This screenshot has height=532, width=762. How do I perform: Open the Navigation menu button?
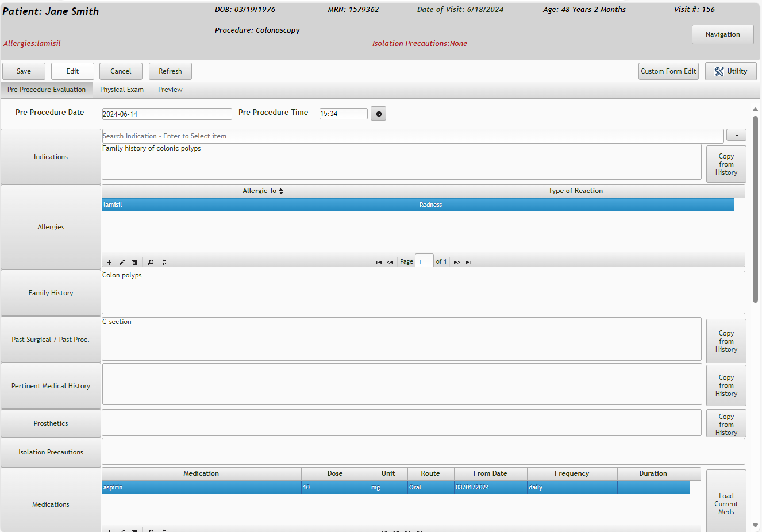pos(722,34)
